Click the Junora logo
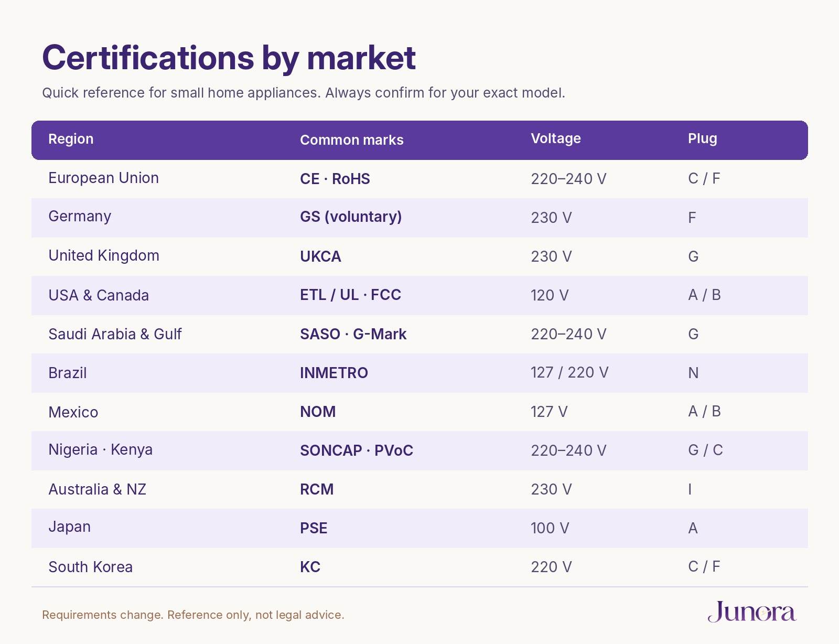This screenshot has width=839, height=644. [x=752, y=611]
